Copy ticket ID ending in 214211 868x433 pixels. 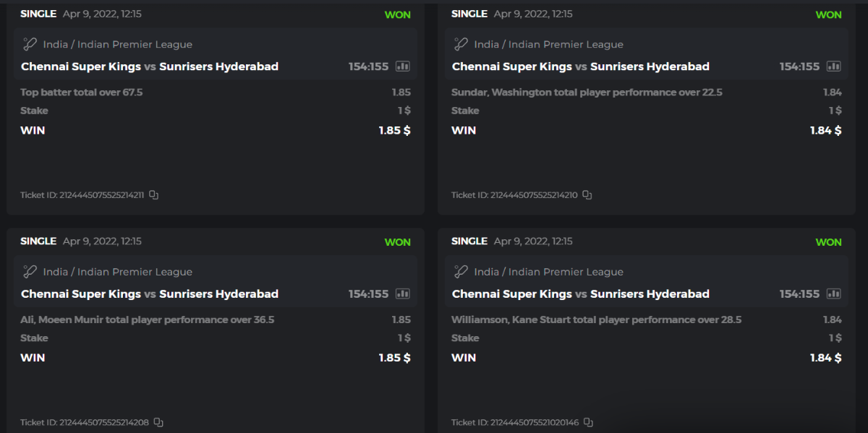click(x=153, y=194)
